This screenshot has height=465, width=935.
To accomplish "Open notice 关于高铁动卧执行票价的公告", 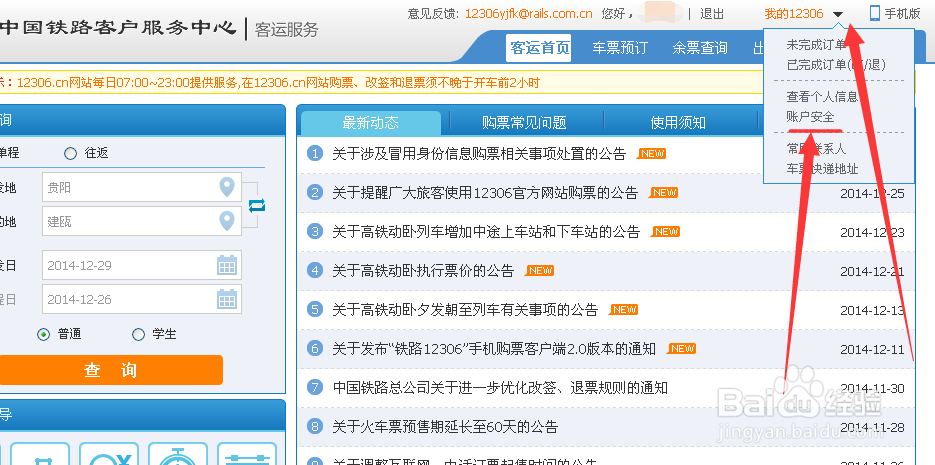I will pos(423,271).
